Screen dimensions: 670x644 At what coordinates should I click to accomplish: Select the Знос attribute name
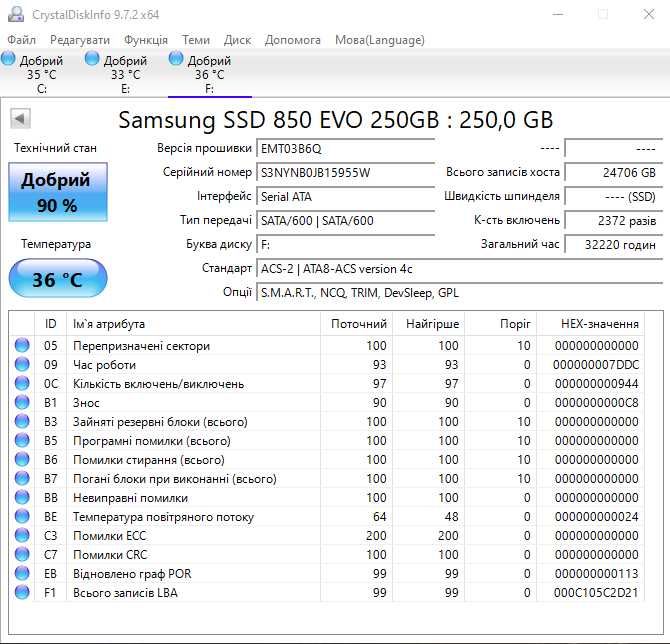click(x=86, y=403)
